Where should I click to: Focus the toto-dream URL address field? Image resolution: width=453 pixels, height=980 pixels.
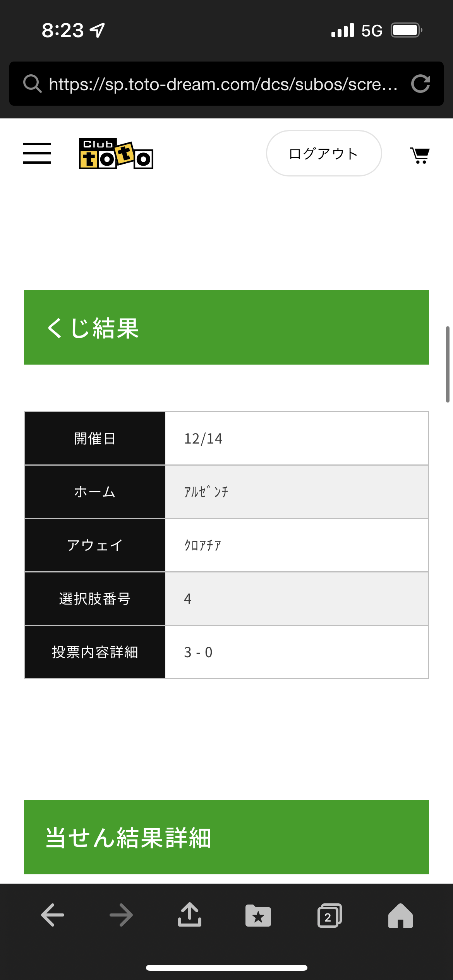223,84
